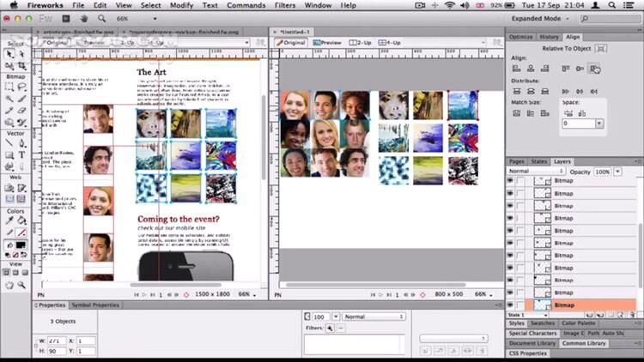The height and width of the screenshot is (362, 644).
Task: Open the Space value dropdown
Action: point(598,124)
